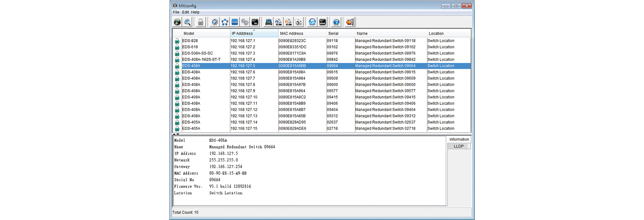Open web console globe icon
The image size is (644, 220).
pos(312,22)
